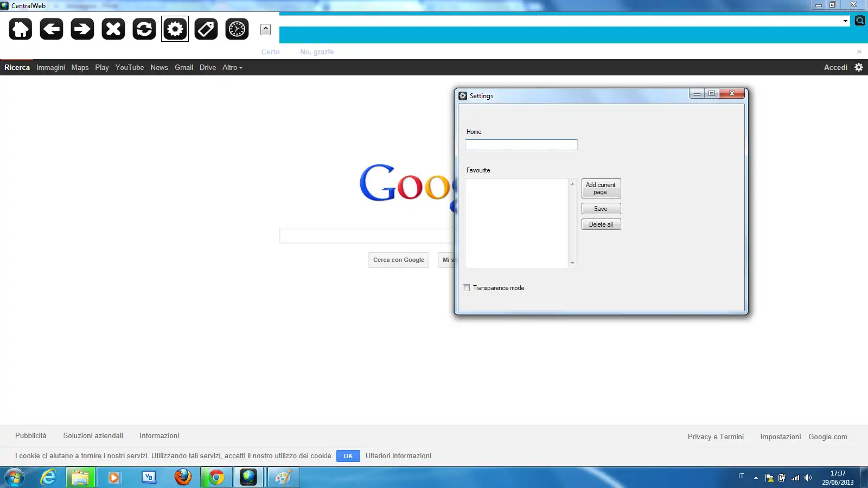Click the power plug tray icon
Screen dimensions: 868x488
coord(782,478)
